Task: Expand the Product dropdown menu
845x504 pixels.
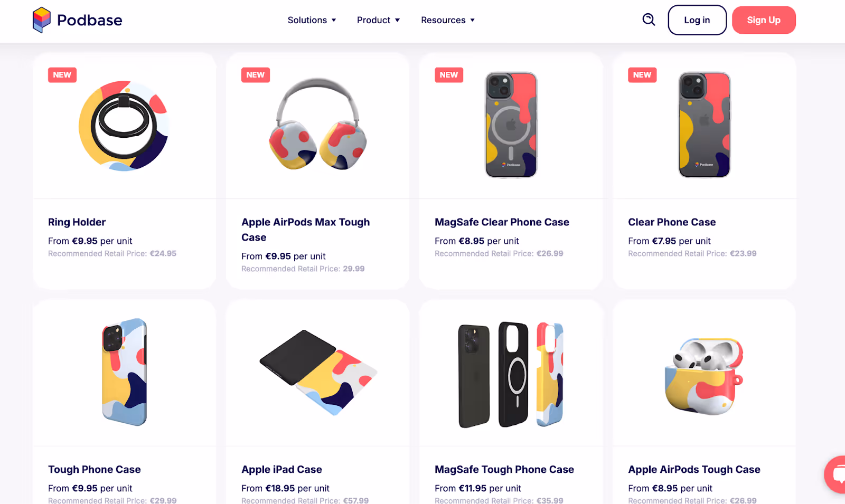Action: (378, 20)
